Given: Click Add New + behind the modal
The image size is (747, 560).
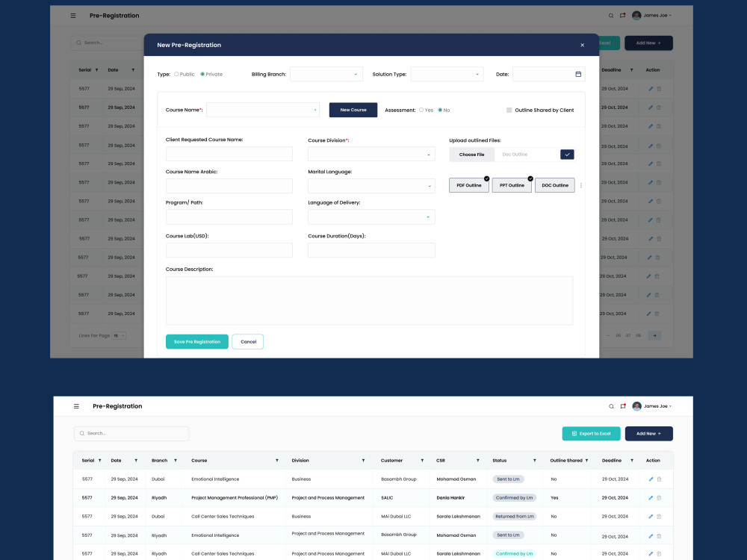Looking at the screenshot, I should pyautogui.click(x=648, y=43).
